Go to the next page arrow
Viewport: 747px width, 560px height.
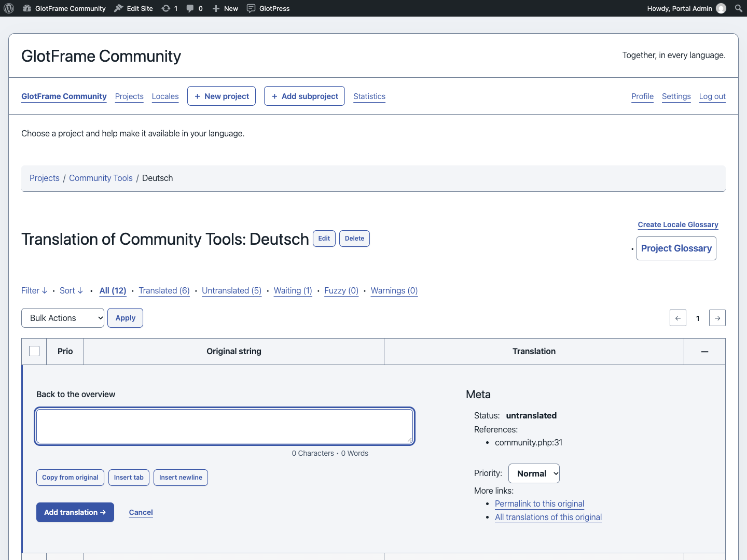click(717, 318)
